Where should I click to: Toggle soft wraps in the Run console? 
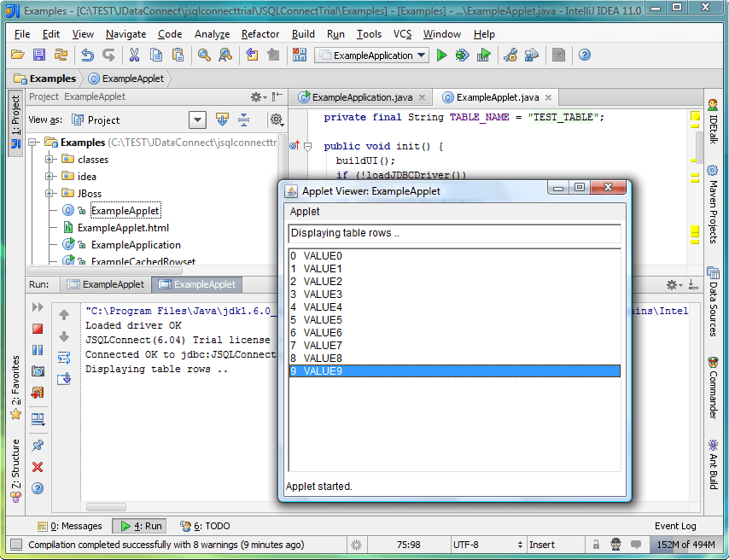pos(64,358)
